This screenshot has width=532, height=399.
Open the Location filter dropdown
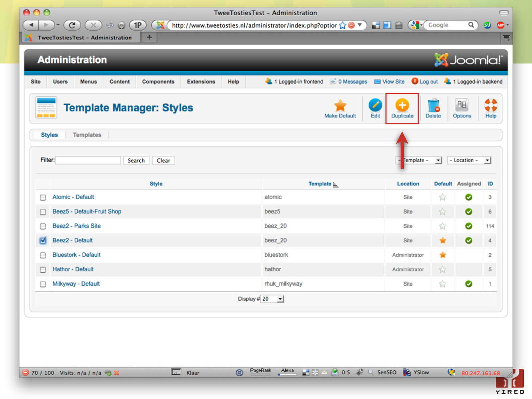[469, 160]
